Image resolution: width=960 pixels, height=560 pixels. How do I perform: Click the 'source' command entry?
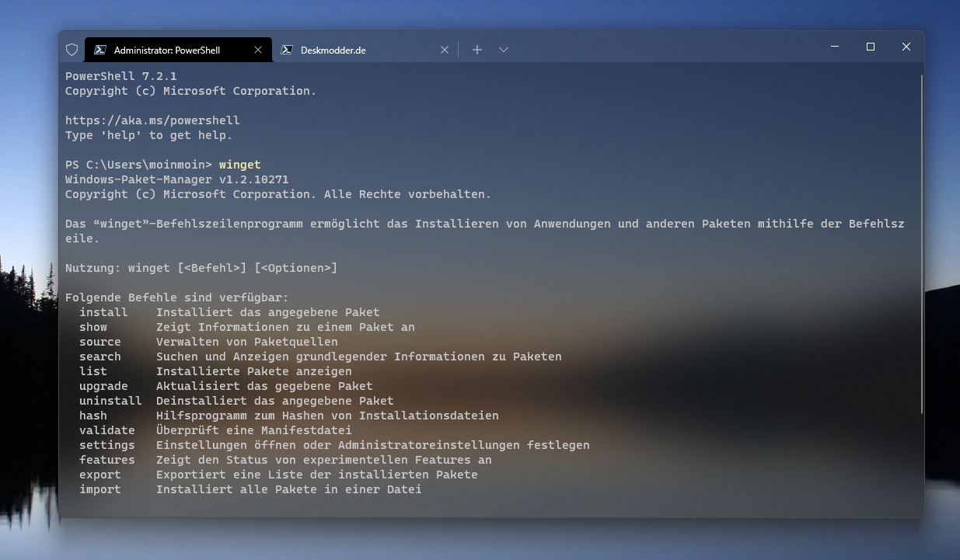click(100, 343)
